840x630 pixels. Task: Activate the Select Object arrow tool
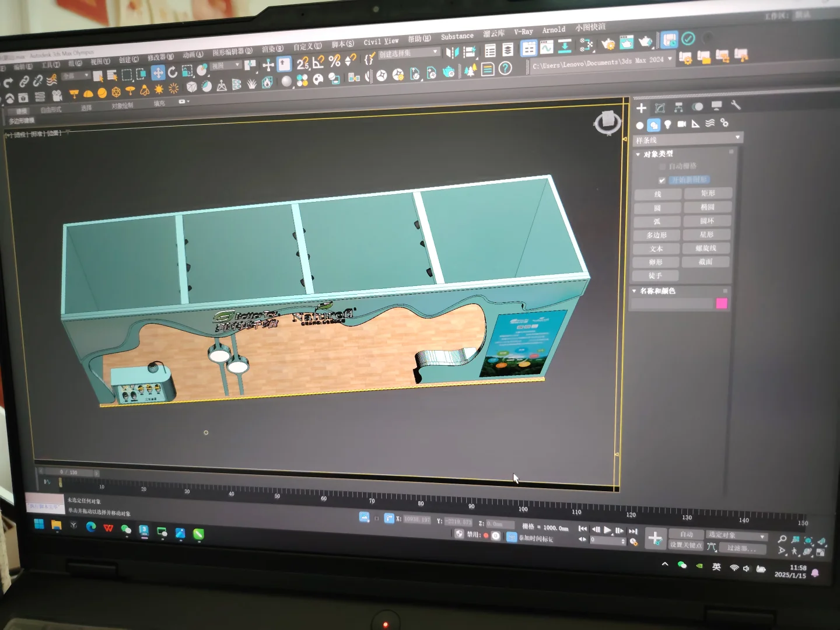[98, 76]
